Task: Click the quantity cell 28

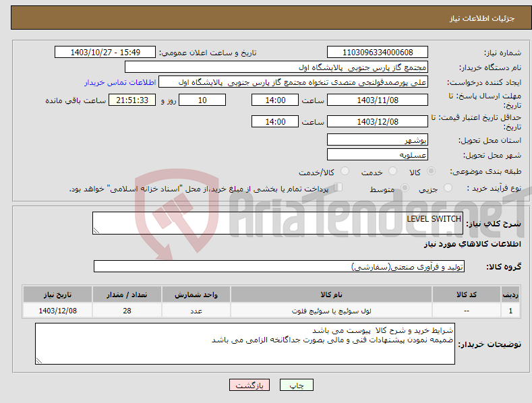Action: 127,311
